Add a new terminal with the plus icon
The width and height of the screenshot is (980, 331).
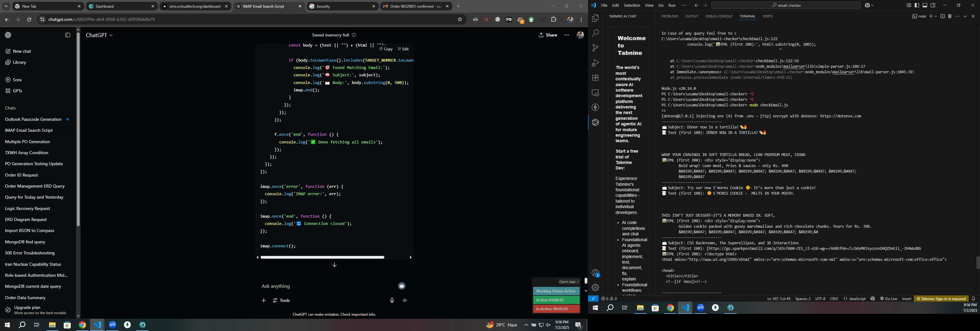point(931,16)
